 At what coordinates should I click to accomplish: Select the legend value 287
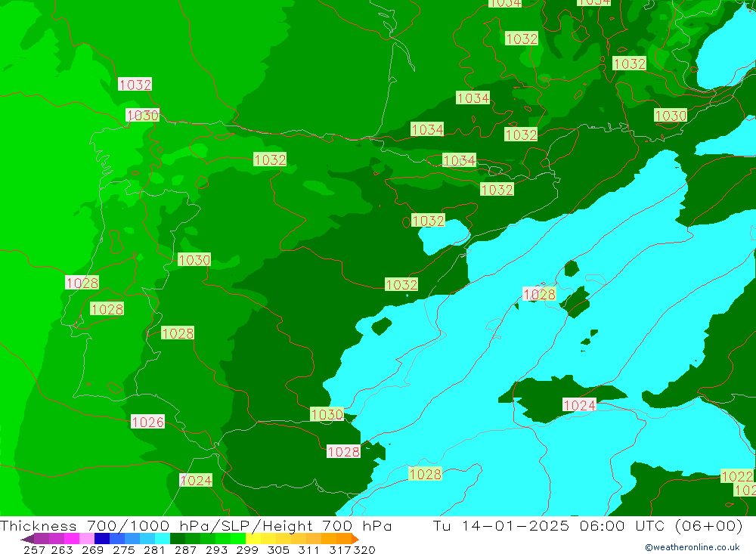click(185, 549)
